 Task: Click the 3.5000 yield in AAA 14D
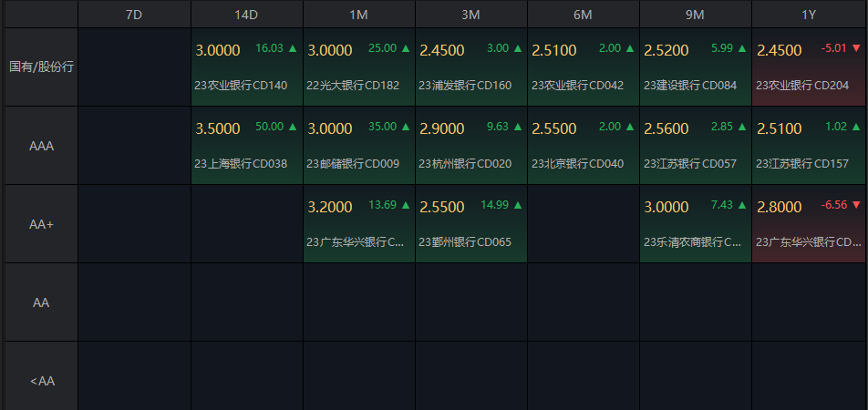[x=218, y=128]
